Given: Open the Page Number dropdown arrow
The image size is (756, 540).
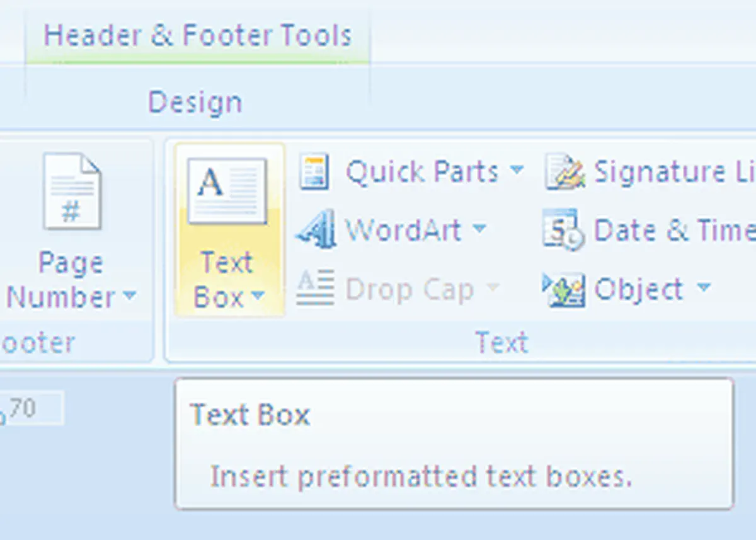Looking at the screenshot, I should [x=129, y=295].
